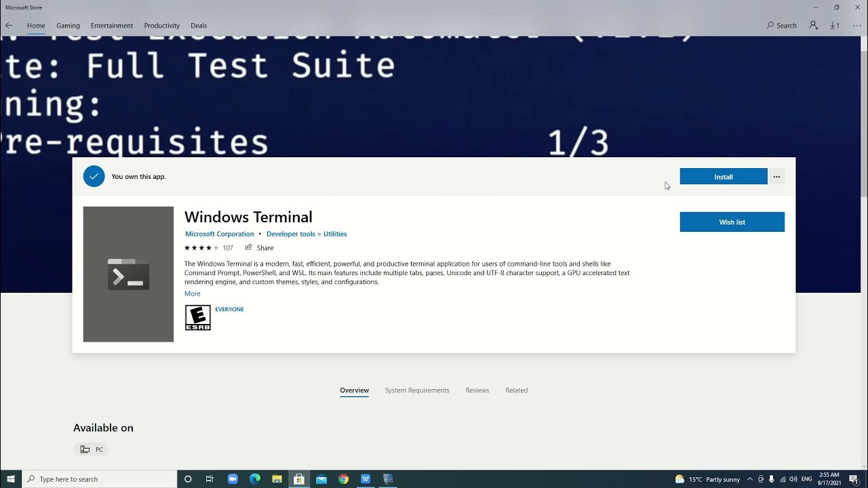Go back with the back arrow
The height and width of the screenshot is (488, 868).
9,26
